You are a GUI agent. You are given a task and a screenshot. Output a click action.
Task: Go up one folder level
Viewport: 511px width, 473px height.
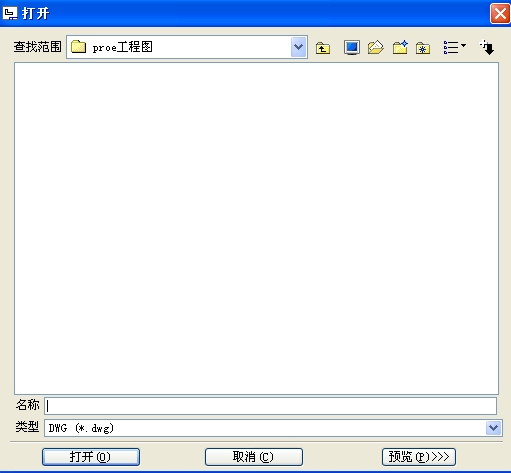[x=323, y=48]
